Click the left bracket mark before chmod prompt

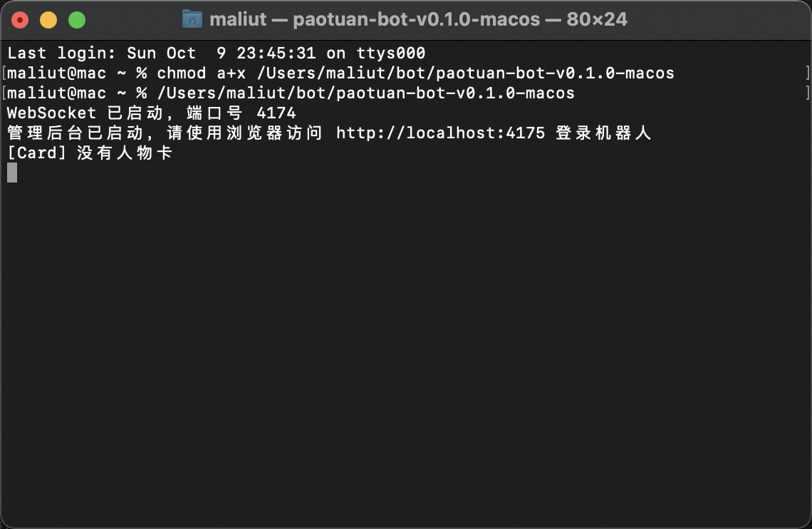pos(4,73)
